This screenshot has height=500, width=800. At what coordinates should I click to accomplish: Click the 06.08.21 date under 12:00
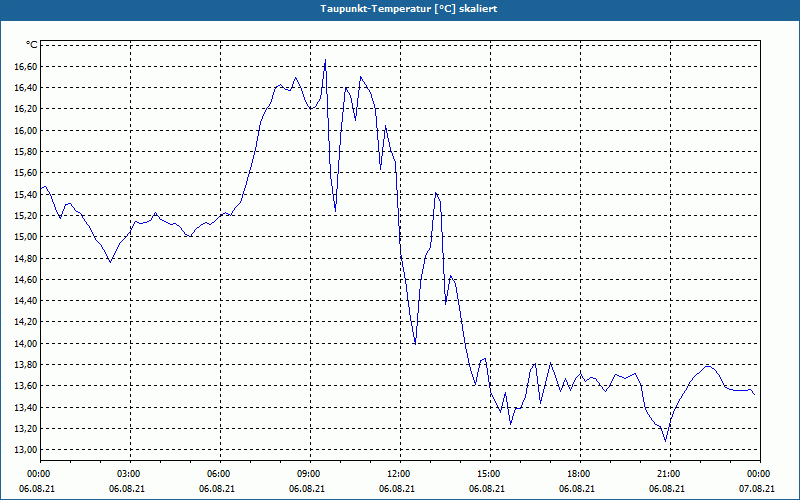(397, 489)
